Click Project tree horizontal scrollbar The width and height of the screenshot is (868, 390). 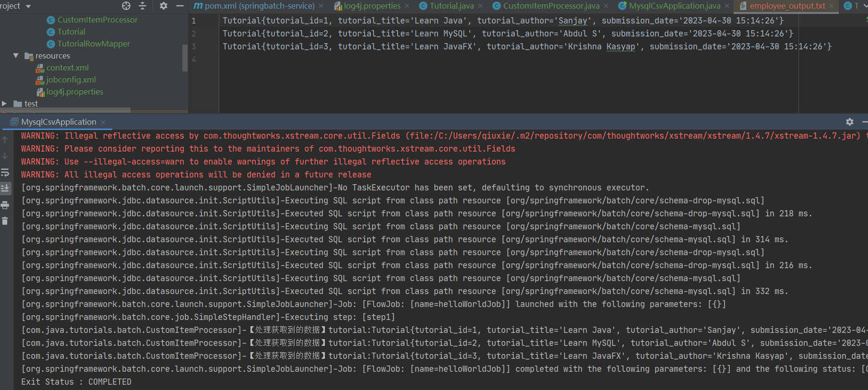[65, 110]
